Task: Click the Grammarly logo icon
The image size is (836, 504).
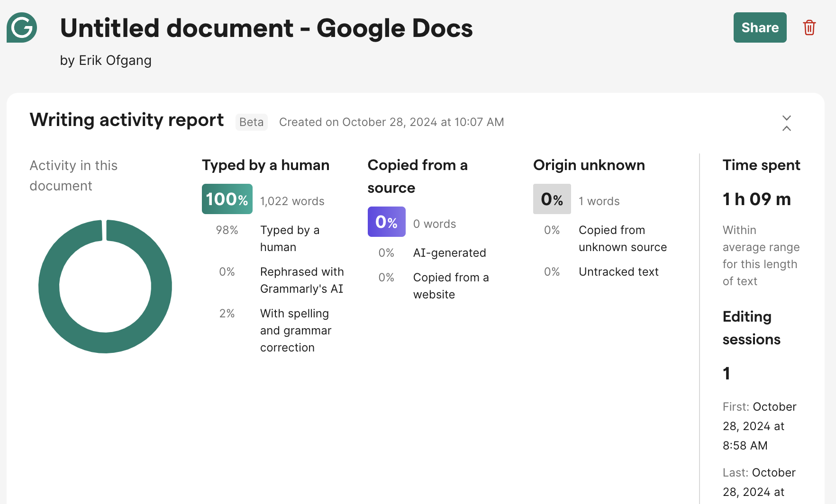Action: (21, 27)
